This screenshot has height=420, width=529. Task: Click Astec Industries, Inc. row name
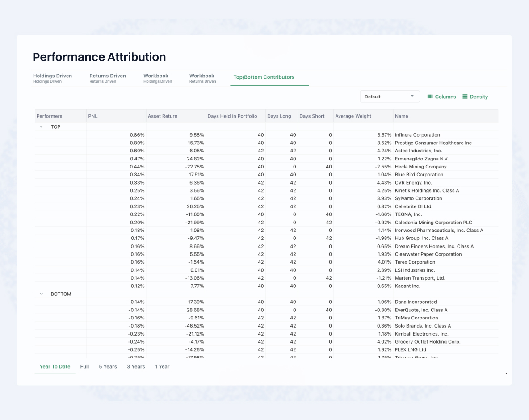click(418, 151)
